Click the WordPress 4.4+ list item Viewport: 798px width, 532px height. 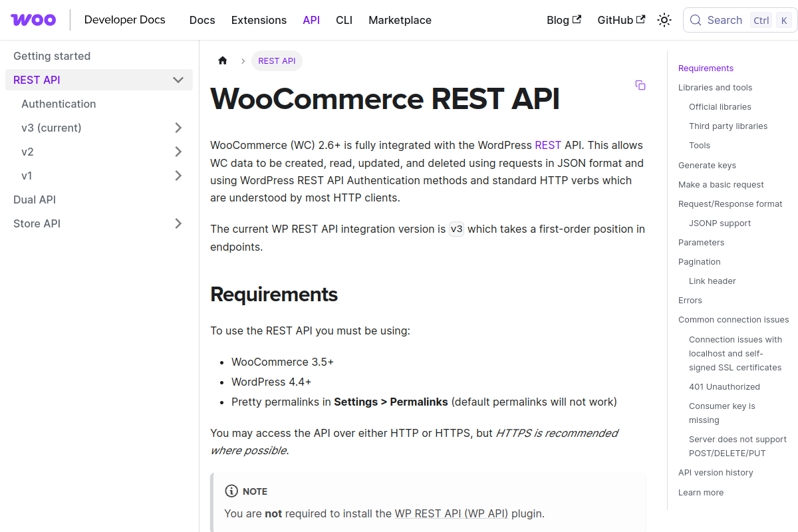pyautogui.click(x=271, y=382)
